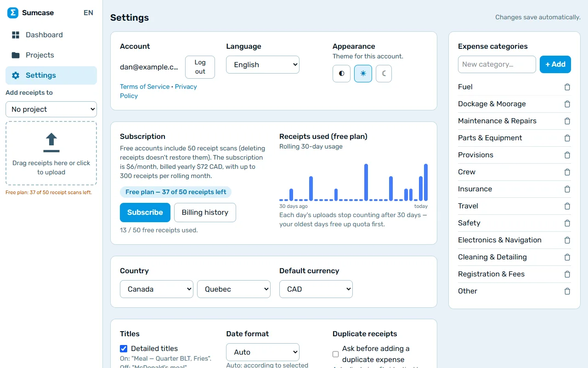Open the Country dropdown showing Canada
This screenshot has height=368, width=588.
(x=157, y=289)
